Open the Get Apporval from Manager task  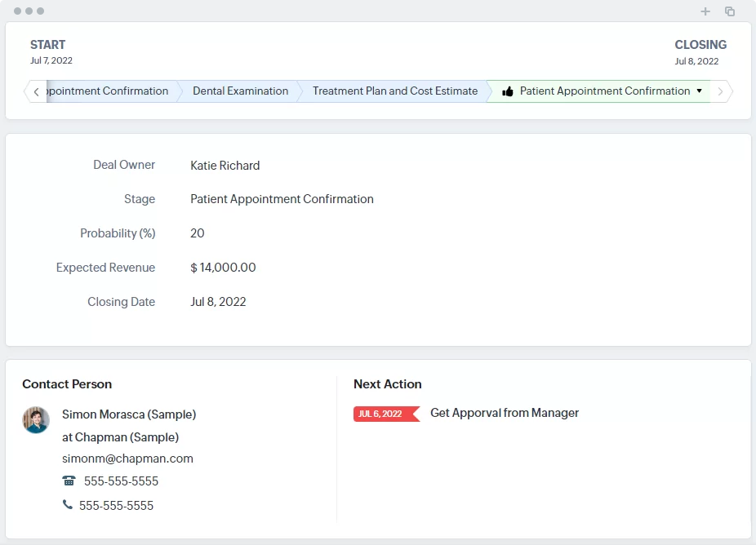click(504, 413)
